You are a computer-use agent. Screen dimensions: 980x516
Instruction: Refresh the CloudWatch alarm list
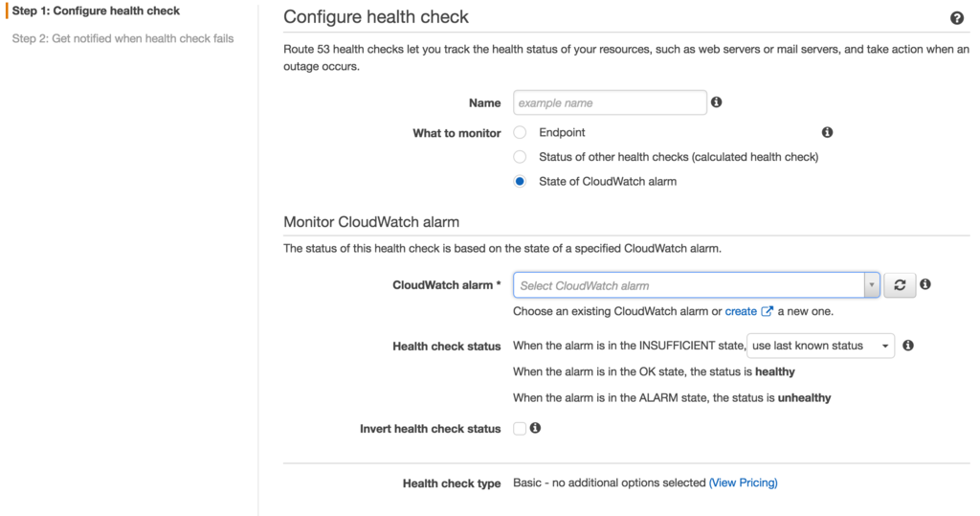pyautogui.click(x=900, y=285)
